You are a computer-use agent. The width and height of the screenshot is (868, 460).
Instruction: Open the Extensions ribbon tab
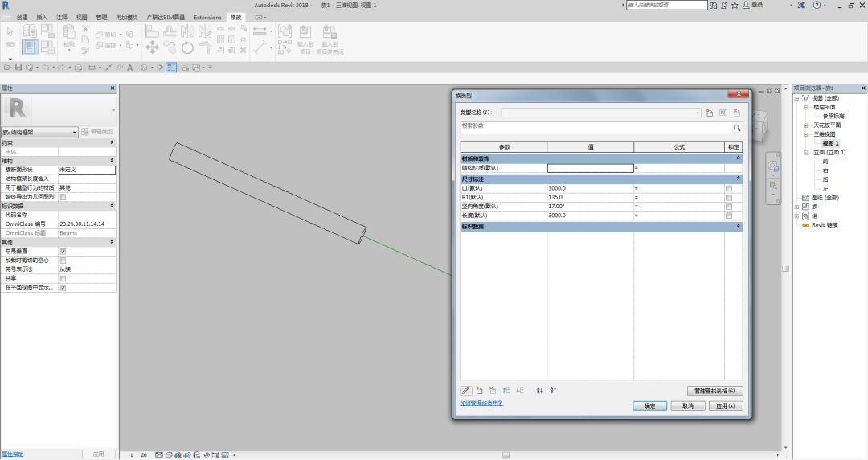coord(207,17)
